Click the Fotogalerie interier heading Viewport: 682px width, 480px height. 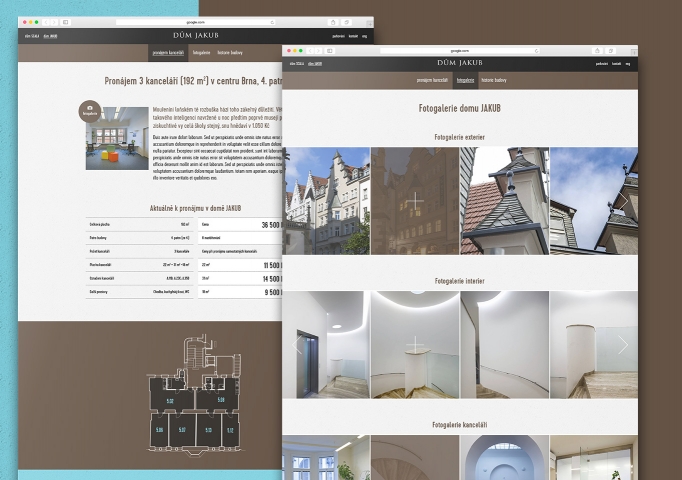[x=460, y=281]
